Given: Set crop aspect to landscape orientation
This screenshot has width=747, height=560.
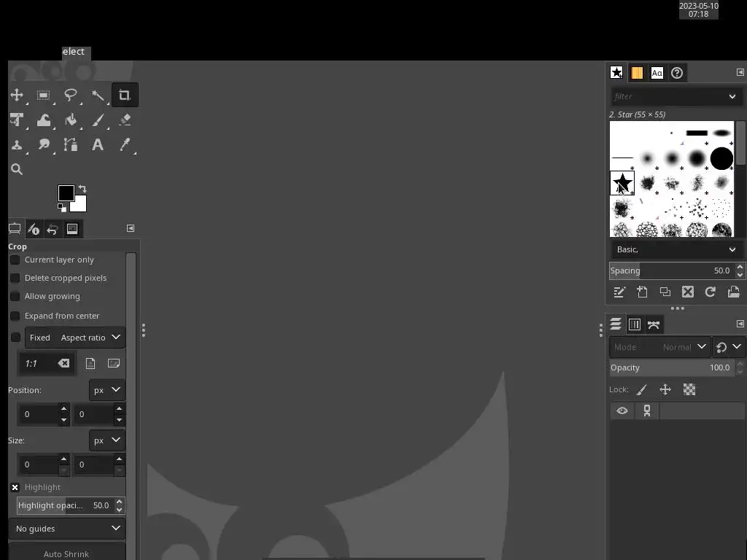Looking at the screenshot, I should tap(113, 363).
